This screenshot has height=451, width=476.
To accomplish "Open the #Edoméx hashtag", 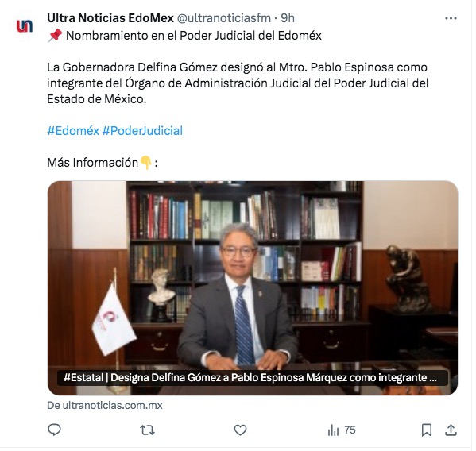I will pyautogui.click(x=73, y=131).
